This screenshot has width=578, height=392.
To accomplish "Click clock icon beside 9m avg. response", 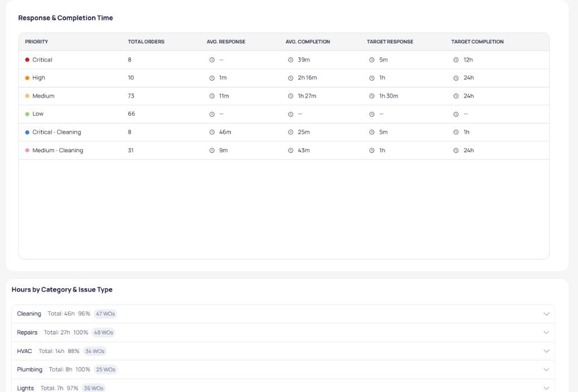I will 212,151.
